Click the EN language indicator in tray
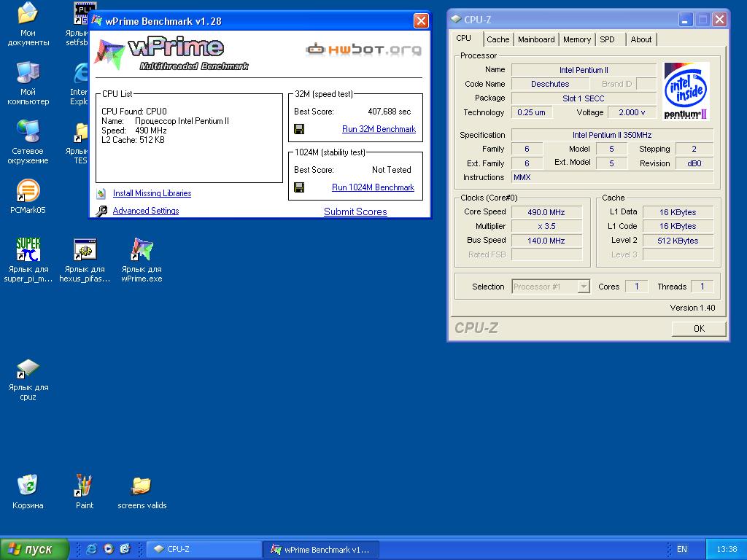Viewport: 747px width, 560px height. (682, 549)
